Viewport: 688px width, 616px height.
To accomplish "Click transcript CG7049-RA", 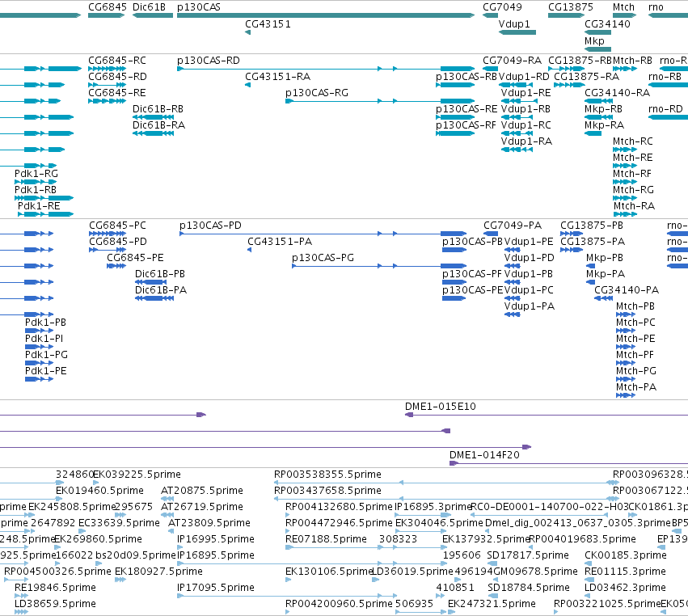I will 490,69.
